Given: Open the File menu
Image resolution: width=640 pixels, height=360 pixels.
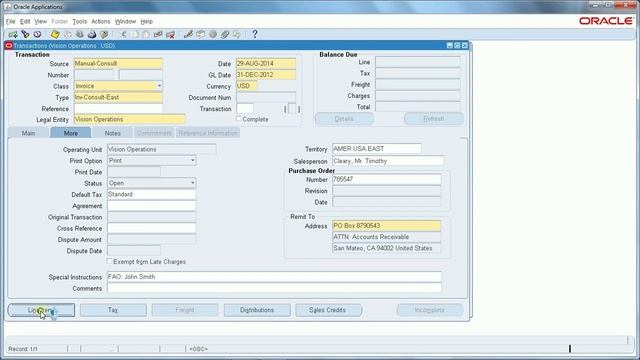Looking at the screenshot, I should 10,21.
